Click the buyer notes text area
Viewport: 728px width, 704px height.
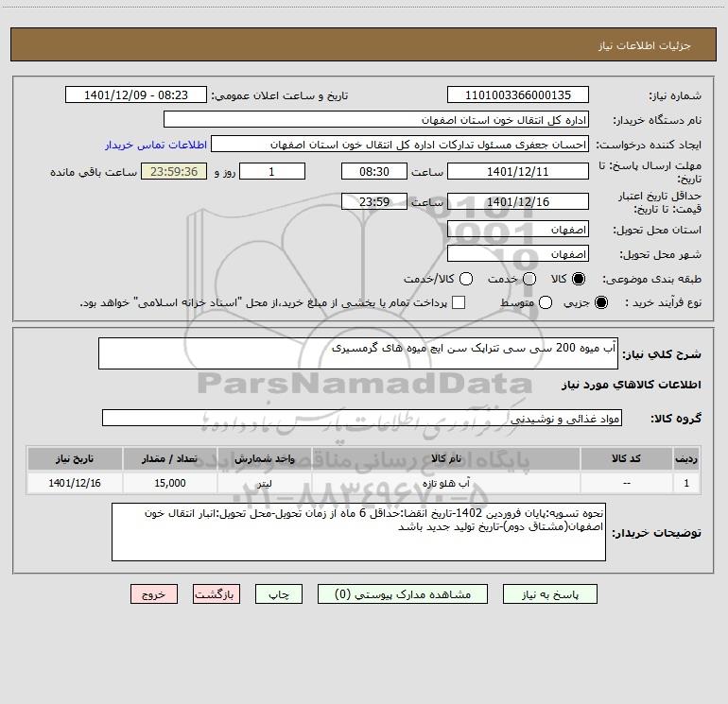pos(359,532)
